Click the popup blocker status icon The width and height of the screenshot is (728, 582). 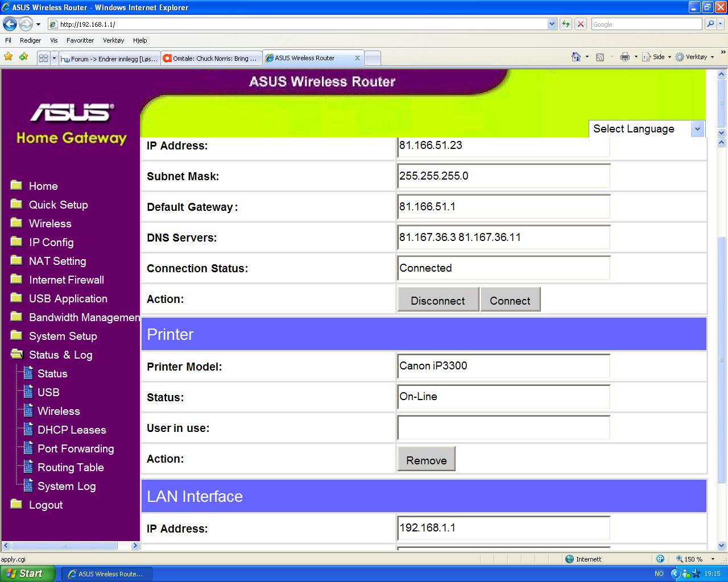(660, 559)
